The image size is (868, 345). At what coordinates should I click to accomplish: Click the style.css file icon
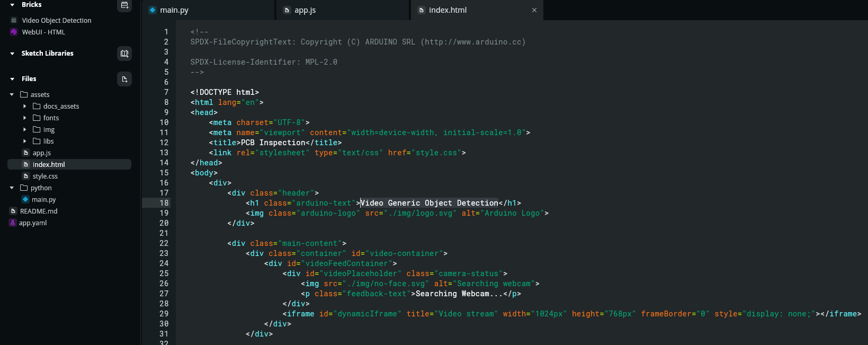[x=25, y=176]
